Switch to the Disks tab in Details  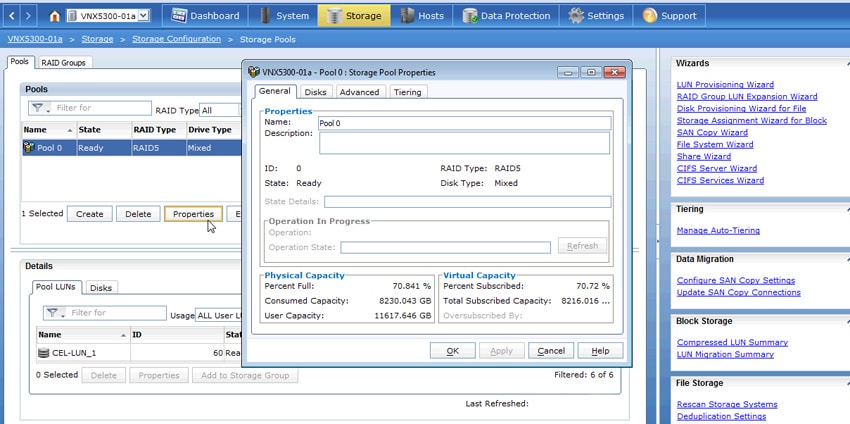101,288
